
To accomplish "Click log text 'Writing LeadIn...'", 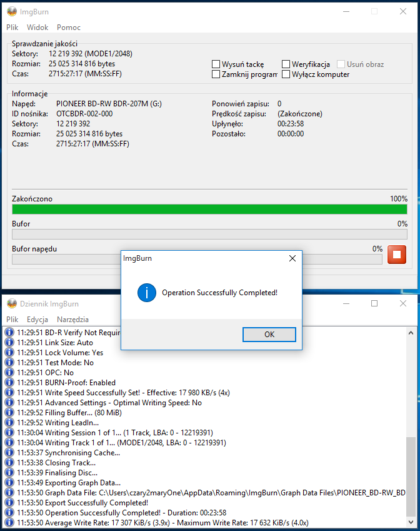I will pos(72,423).
